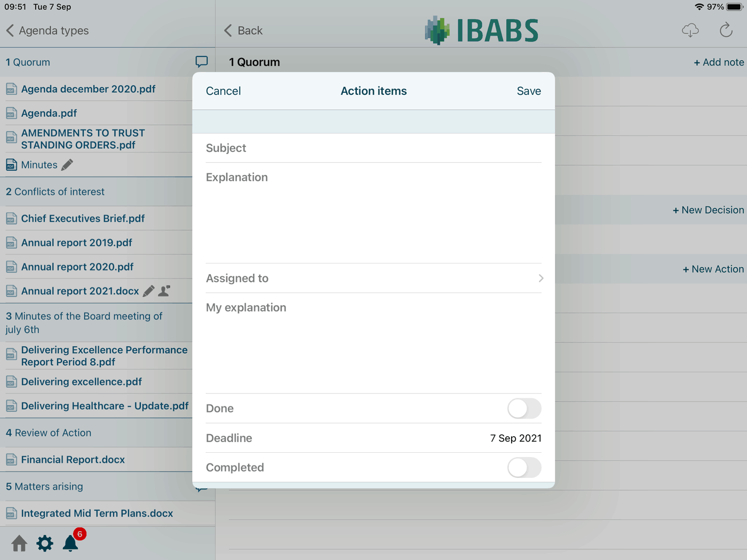Open the home icon
747x560 pixels.
(x=19, y=543)
